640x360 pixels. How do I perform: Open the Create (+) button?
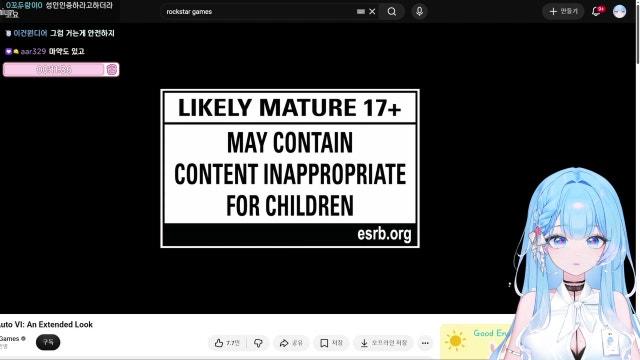tap(563, 11)
